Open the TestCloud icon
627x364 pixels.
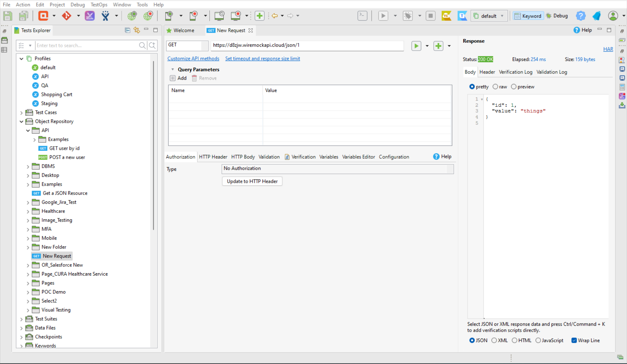(x=446, y=16)
